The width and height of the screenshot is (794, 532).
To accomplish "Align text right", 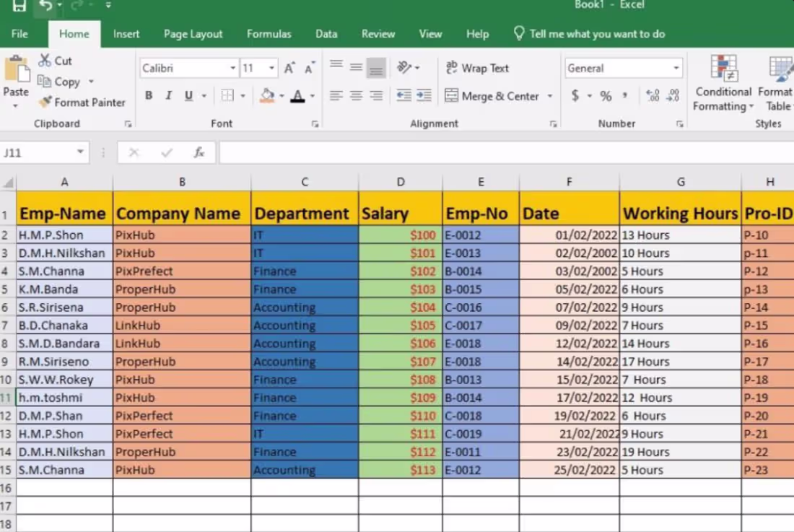I will click(376, 95).
